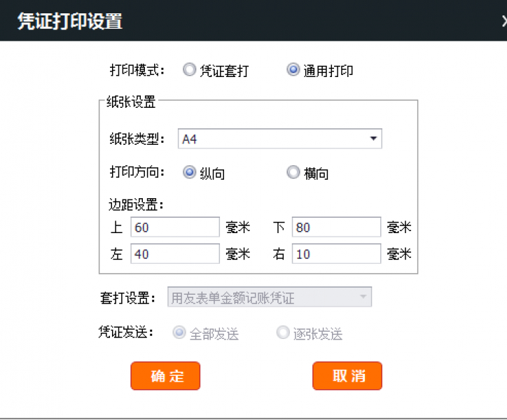Image resolution: width=507 pixels, height=420 pixels.
Task: Focus the left margin field showing 40
Action: (x=175, y=254)
